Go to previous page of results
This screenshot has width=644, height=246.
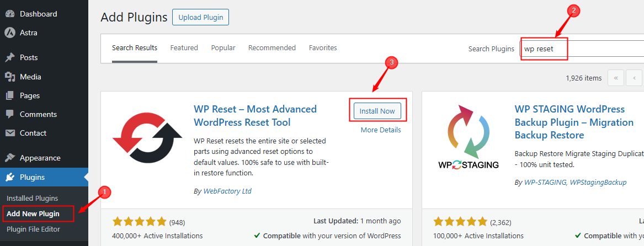click(x=634, y=78)
